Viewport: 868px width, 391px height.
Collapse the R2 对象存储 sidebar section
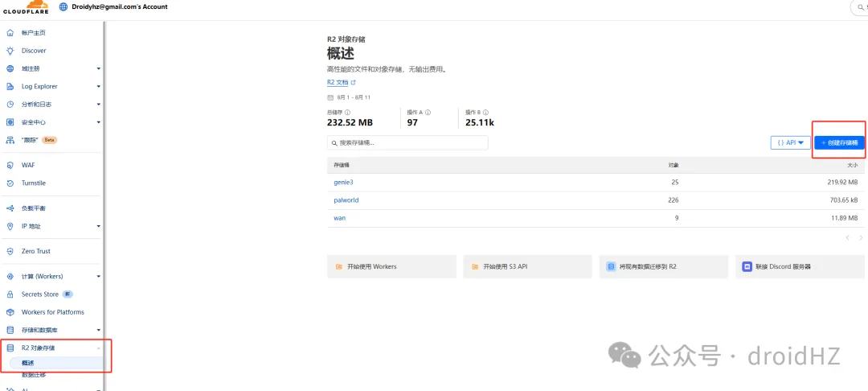coord(98,348)
